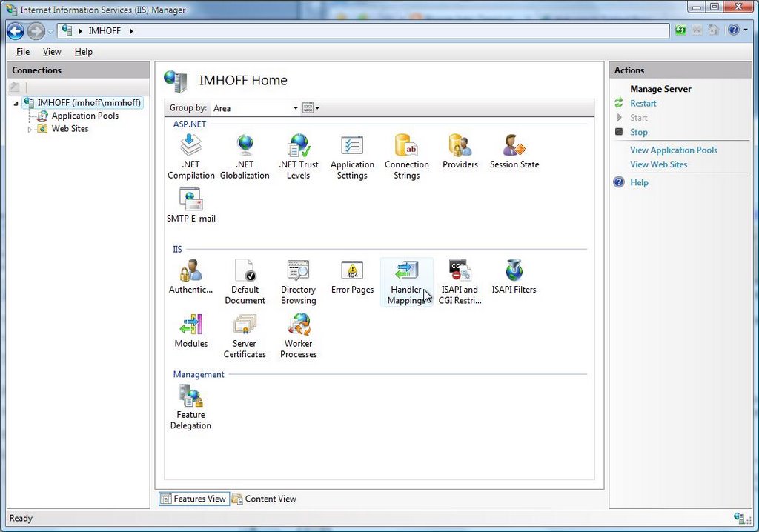Open Feature Delegation feature

190,407
